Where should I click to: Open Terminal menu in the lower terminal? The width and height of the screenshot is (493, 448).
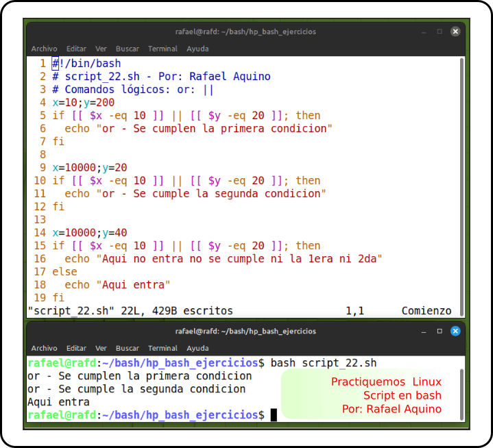[x=163, y=348]
